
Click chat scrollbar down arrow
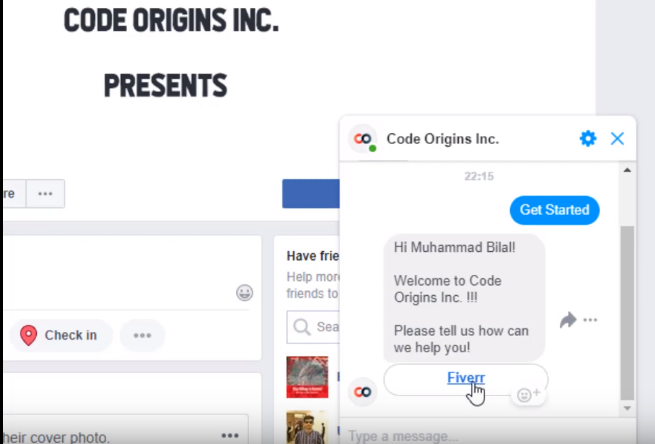[x=627, y=408]
